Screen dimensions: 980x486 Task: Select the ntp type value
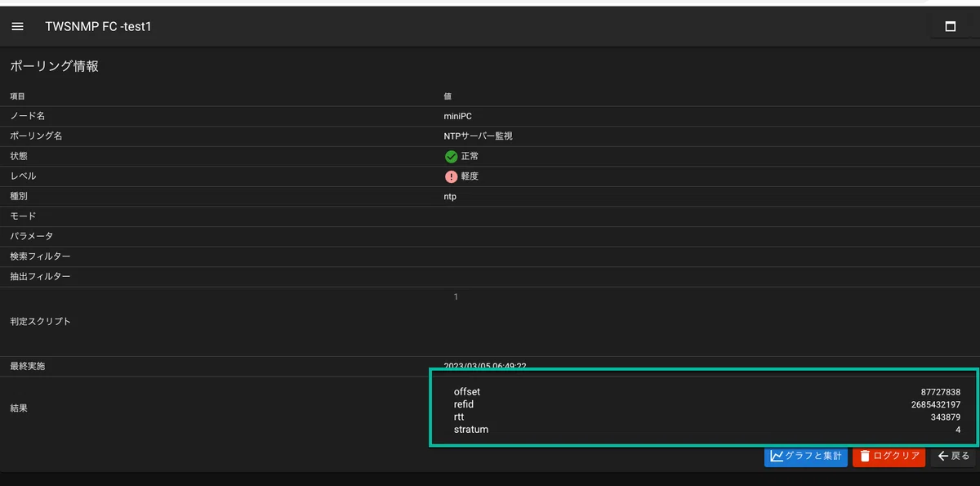click(x=450, y=197)
